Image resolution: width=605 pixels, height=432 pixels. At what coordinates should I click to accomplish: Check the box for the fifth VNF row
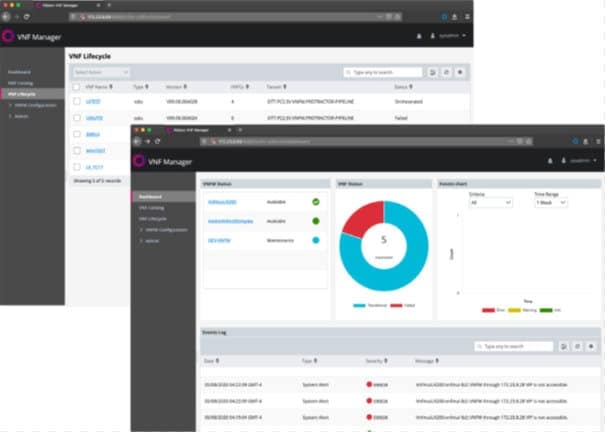[x=77, y=167]
